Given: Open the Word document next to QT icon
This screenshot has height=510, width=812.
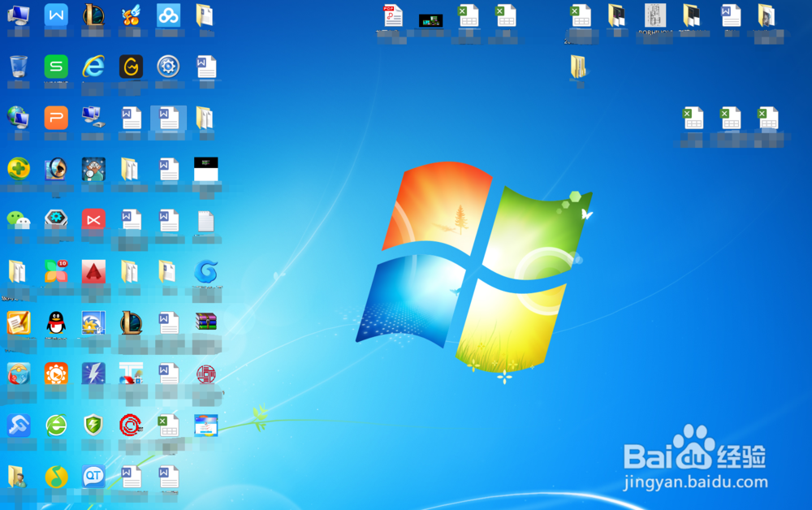Looking at the screenshot, I should pyautogui.click(x=131, y=477).
